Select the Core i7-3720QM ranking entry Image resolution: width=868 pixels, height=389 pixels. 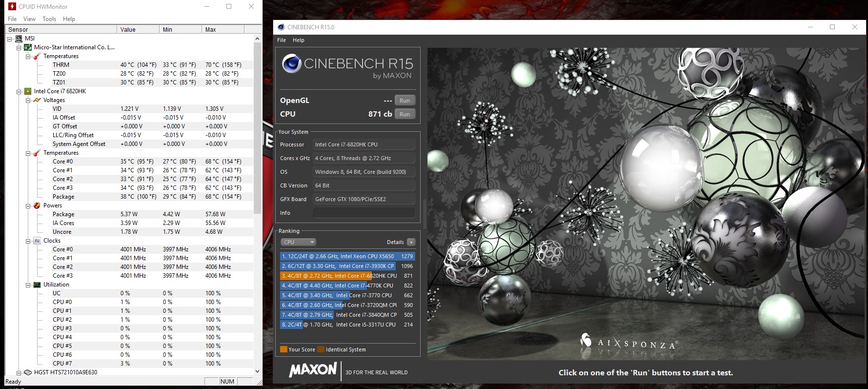coord(347,305)
